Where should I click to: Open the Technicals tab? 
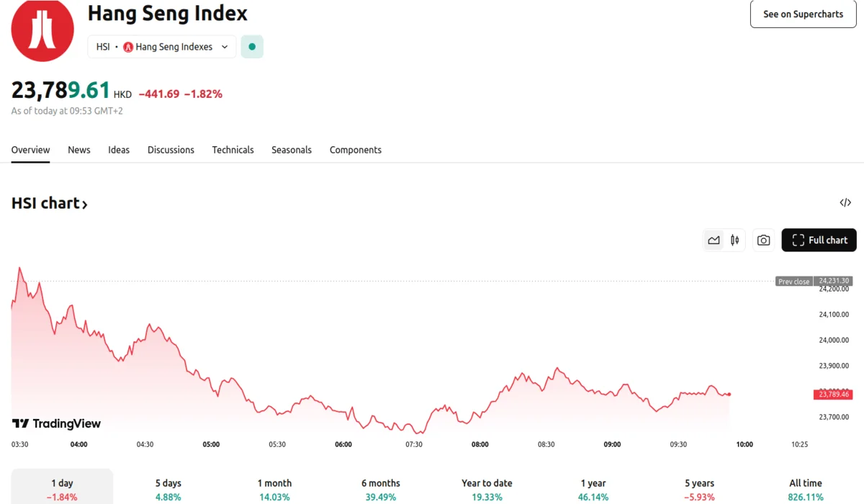(233, 150)
